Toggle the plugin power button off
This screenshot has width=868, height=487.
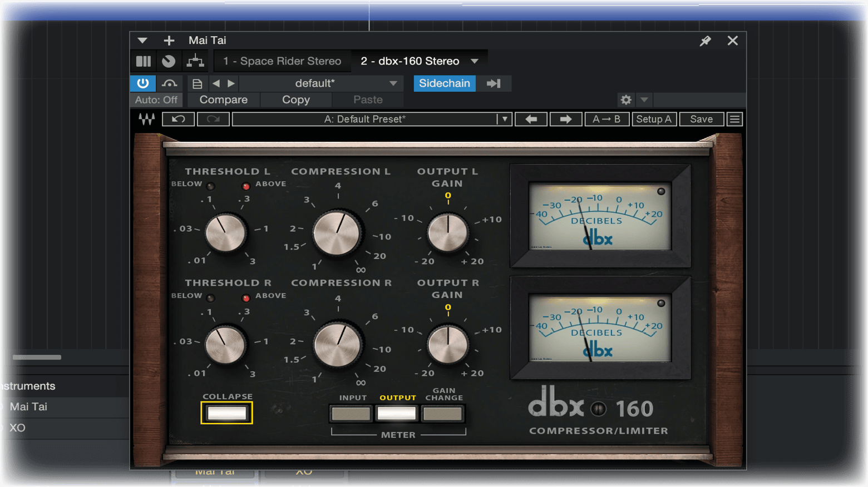click(142, 83)
